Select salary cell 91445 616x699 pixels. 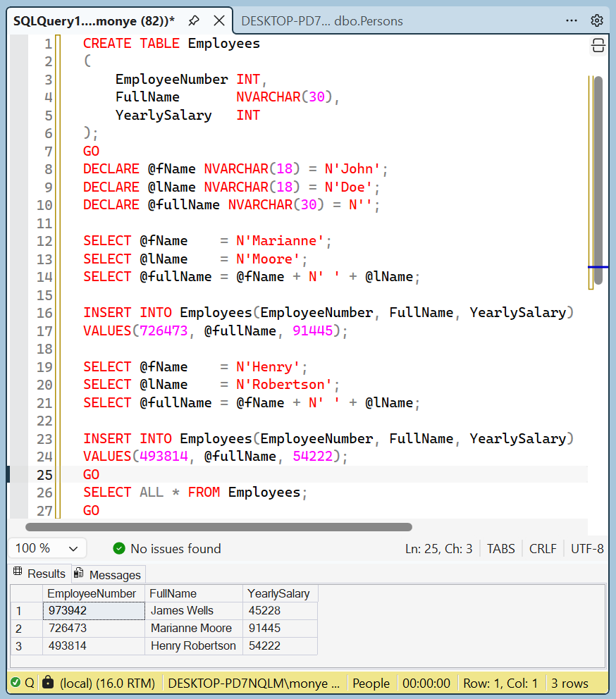280,628
